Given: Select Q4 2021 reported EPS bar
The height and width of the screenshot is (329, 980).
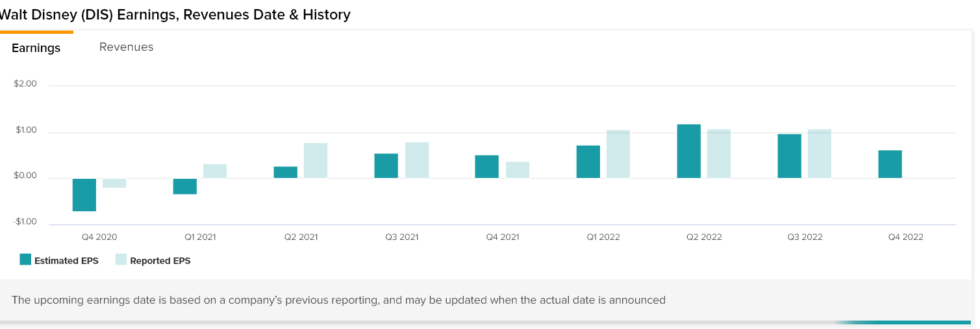Looking at the screenshot, I should 518,170.
